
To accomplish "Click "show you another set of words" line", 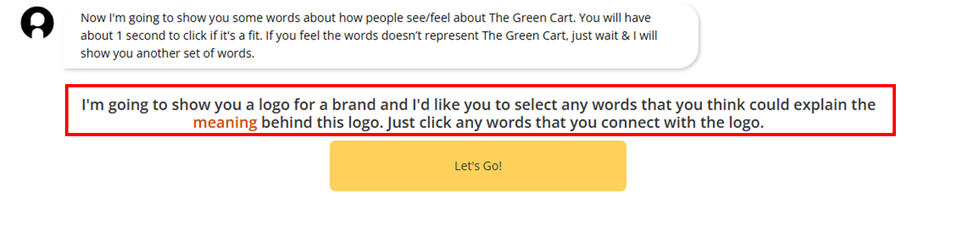I will click(167, 54).
